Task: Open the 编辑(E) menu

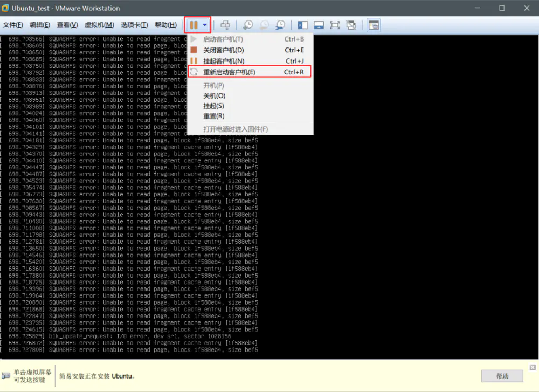Action: (x=40, y=25)
